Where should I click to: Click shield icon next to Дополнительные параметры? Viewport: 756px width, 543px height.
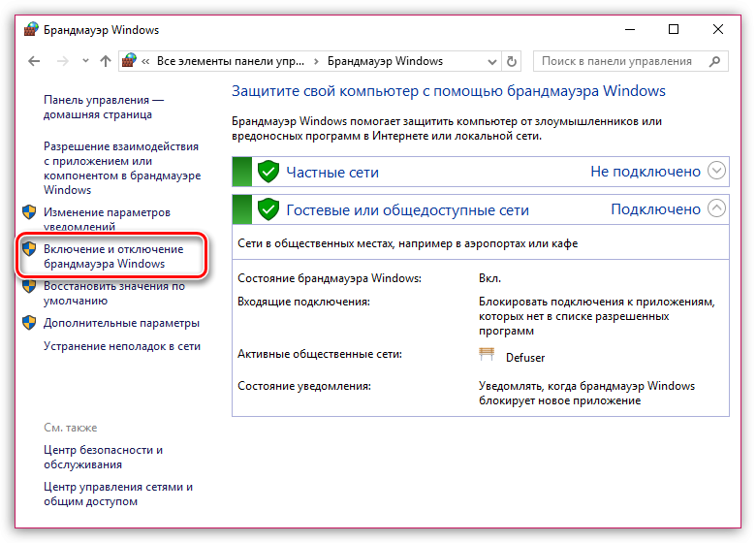[x=29, y=323]
